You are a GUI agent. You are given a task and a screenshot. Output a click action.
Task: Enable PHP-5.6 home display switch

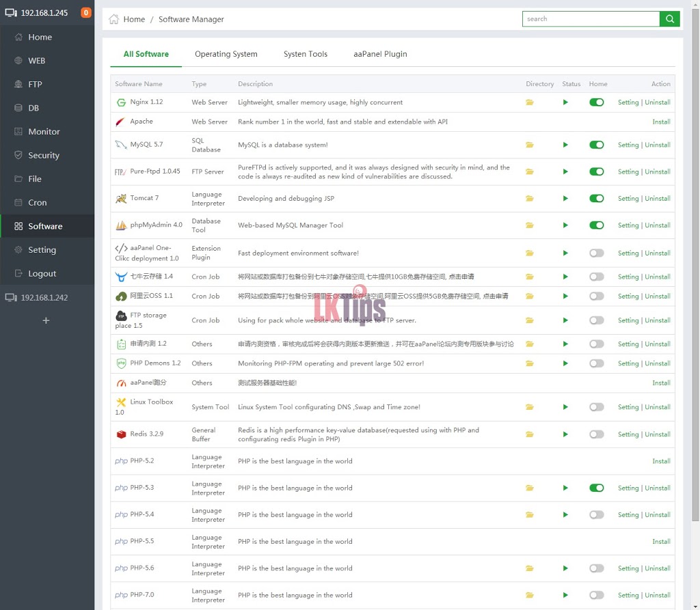pyautogui.click(x=596, y=568)
